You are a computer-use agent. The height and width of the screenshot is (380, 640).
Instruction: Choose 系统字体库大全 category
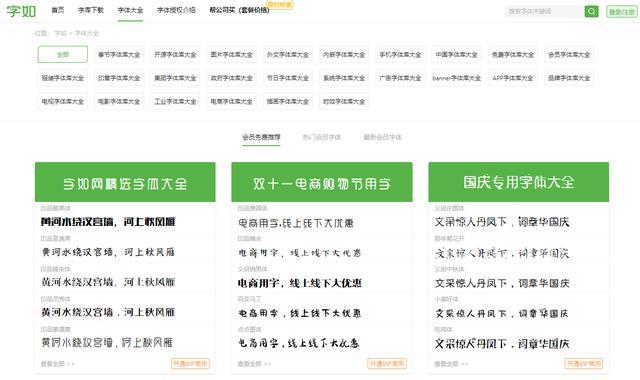344,78
